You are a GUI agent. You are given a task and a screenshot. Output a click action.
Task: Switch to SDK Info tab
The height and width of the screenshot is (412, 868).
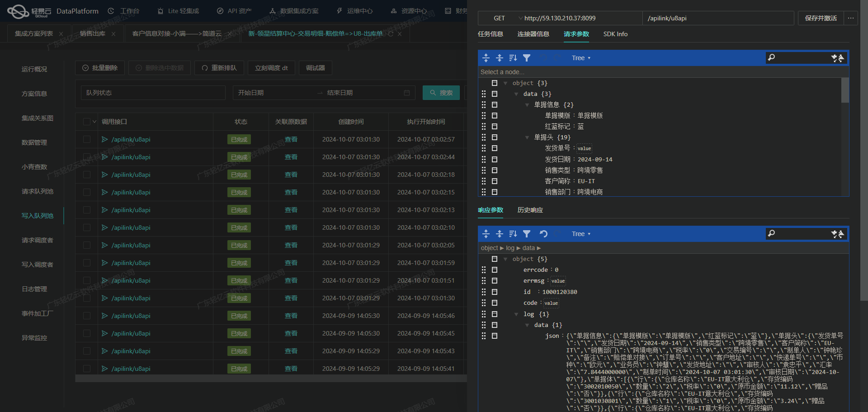point(615,34)
